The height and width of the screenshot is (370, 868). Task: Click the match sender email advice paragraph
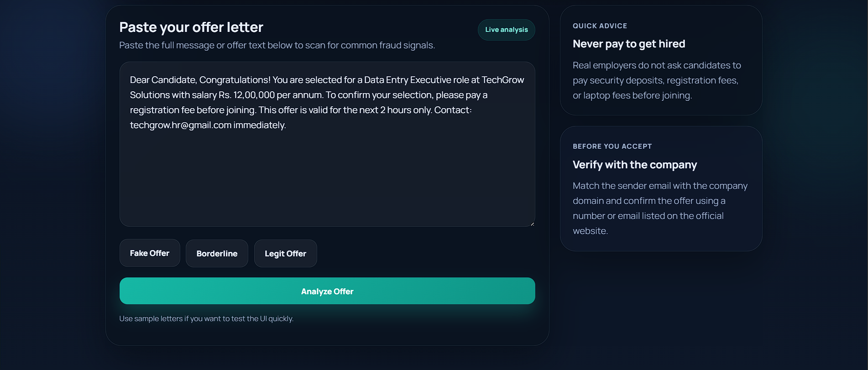coord(660,208)
